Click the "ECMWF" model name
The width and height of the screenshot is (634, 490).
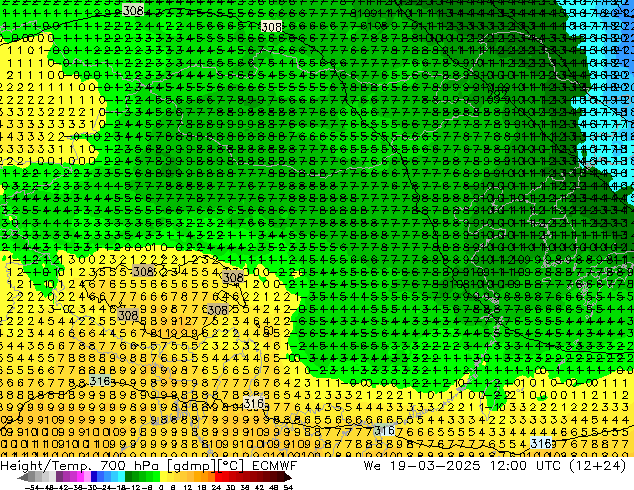[x=274, y=465]
